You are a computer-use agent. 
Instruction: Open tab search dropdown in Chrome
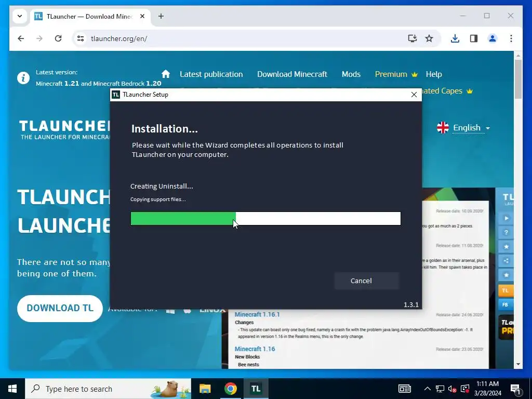click(x=20, y=16)
